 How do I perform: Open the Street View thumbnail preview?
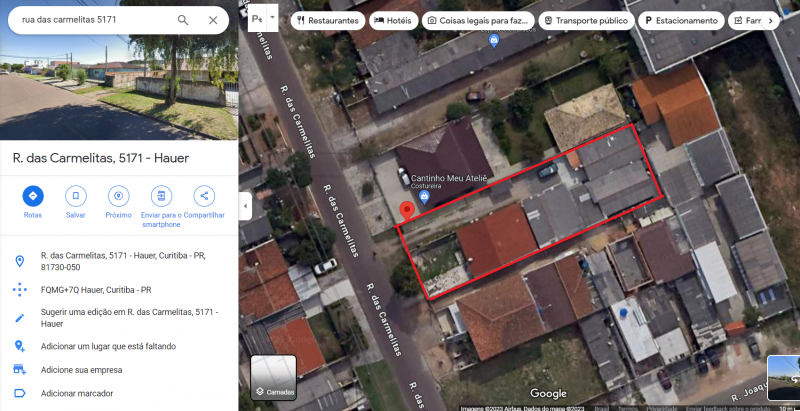784,378
